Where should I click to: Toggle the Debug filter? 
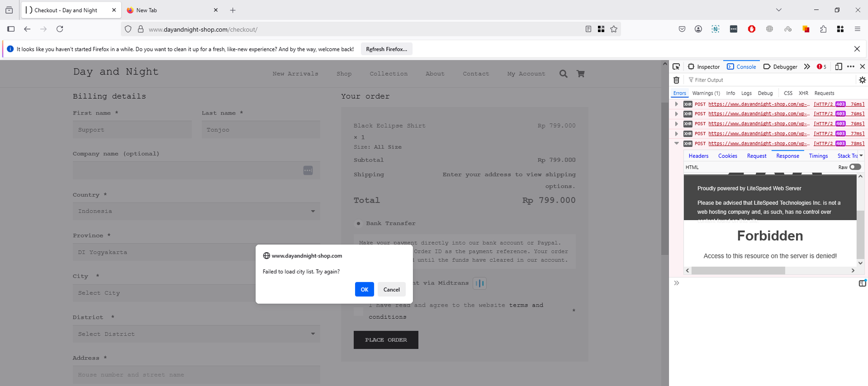765,93
